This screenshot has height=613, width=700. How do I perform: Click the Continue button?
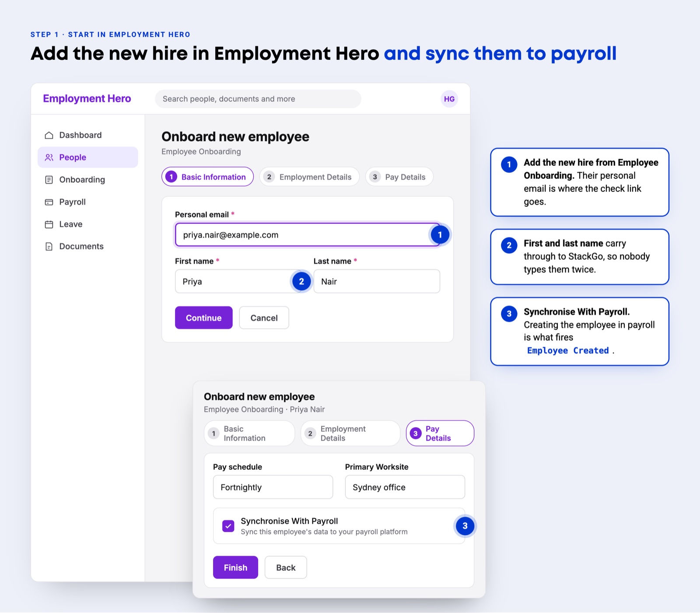pyautogui.click(x=204, y=318)
